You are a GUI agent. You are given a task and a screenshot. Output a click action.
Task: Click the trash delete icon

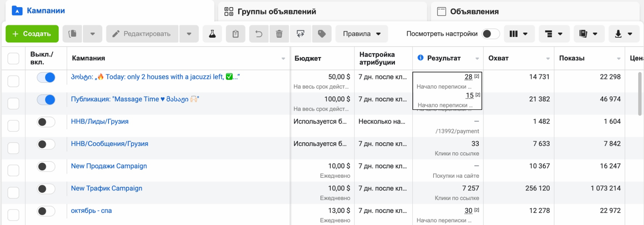tap(279, 34)
